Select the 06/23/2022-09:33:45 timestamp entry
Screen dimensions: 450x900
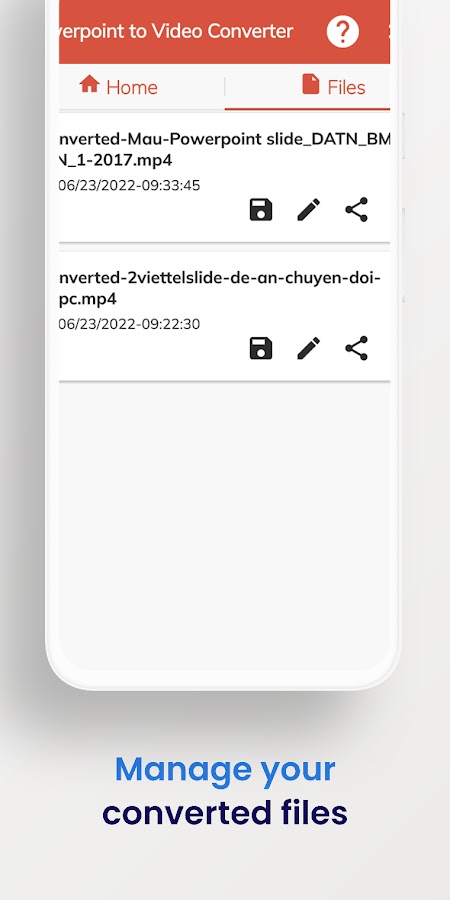coord(130,185)
